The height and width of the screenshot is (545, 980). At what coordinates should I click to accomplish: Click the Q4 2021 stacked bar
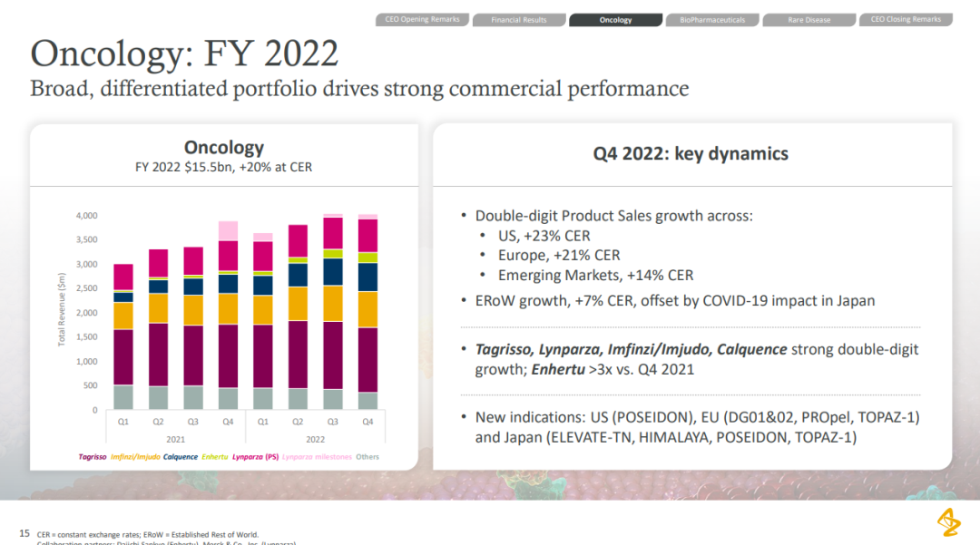click(x=228, y=316)
